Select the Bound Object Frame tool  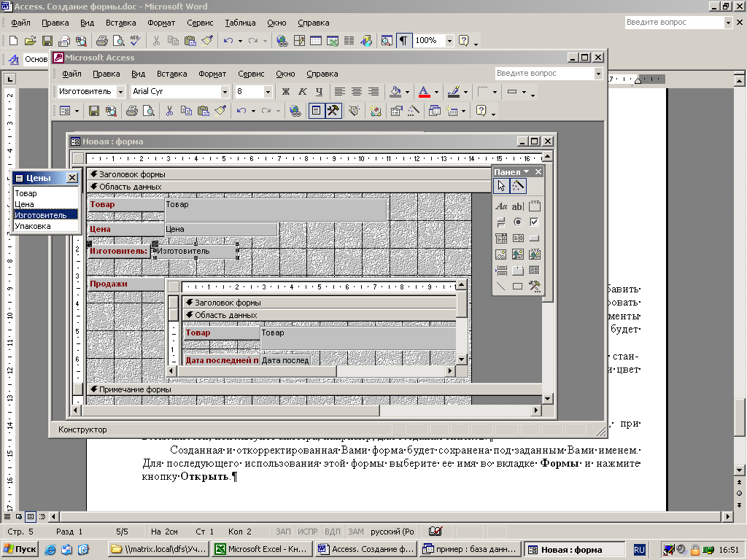click(535, 254)
